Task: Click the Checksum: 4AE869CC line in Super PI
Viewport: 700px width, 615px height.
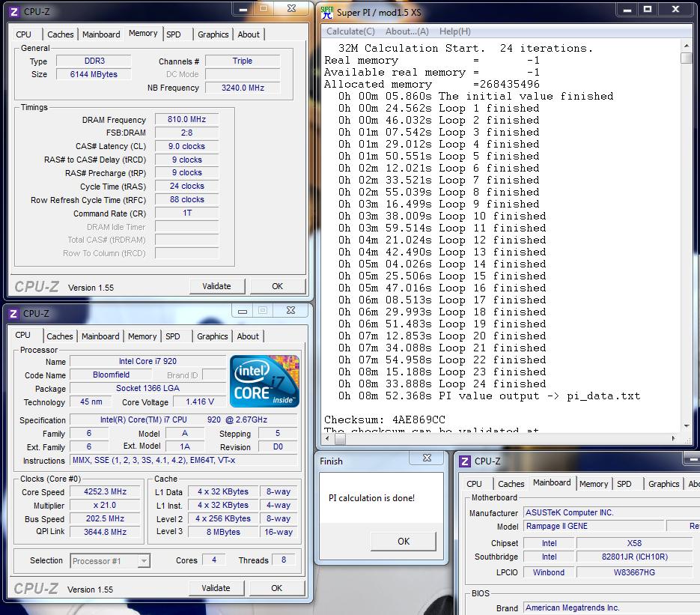Action: (x=384, y=419)
